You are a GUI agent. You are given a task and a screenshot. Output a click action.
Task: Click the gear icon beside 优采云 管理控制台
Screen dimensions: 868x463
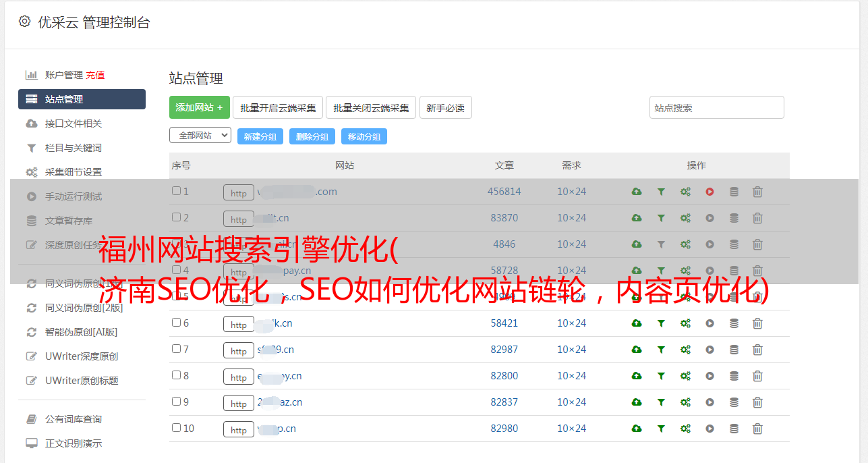pos(25,22)
